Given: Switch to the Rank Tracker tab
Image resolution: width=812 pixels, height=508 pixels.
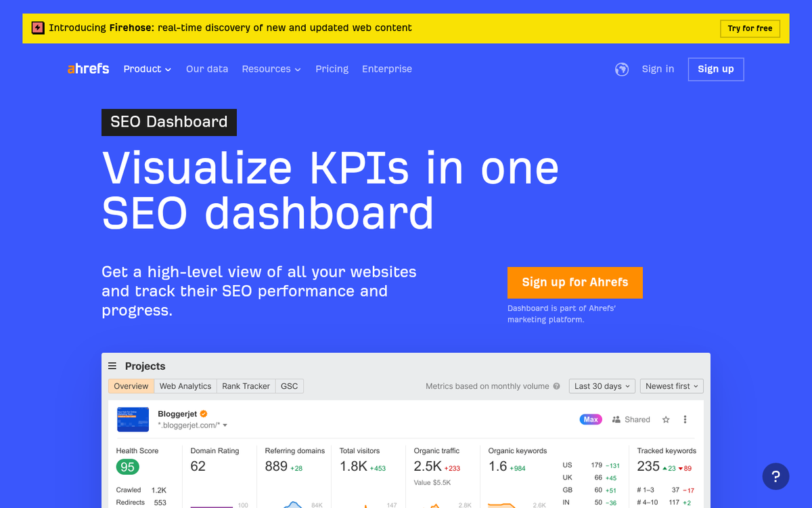Looking at the screenshot, I should click(x=246, y=386).
